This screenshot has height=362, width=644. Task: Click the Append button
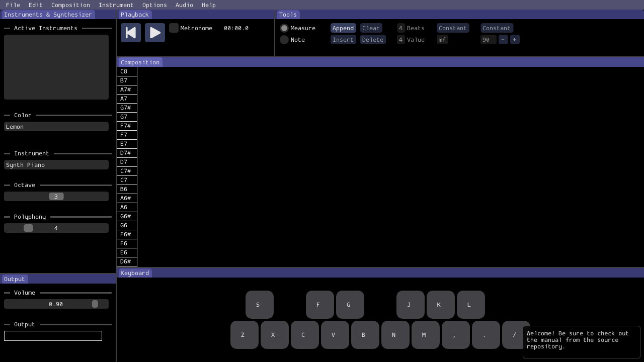pos(343,28)
